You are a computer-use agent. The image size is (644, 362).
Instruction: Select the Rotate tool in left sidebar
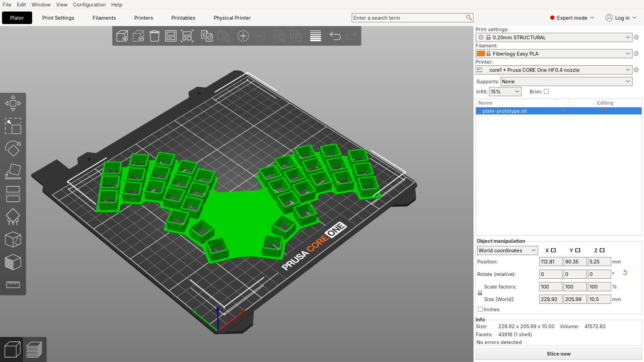tap(13, 149)
